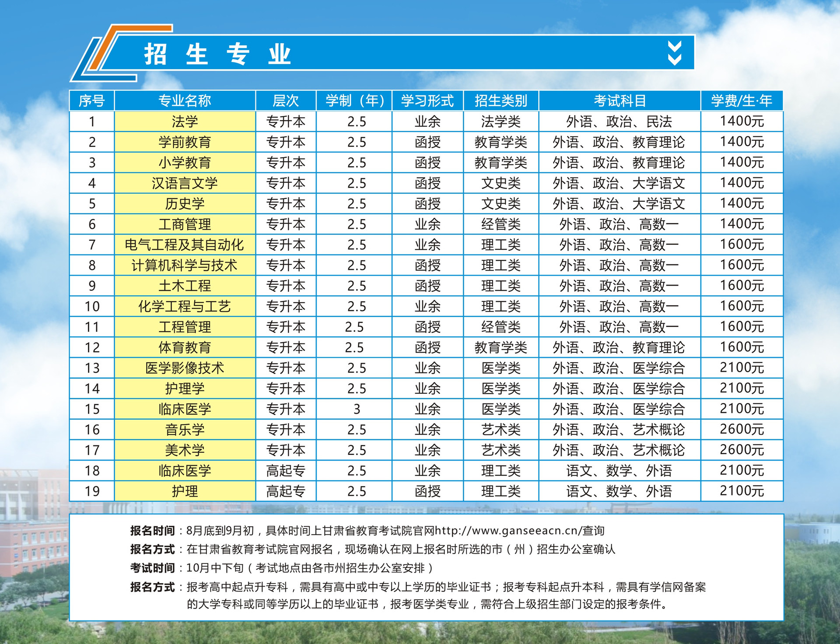Select the 历史学 major cell

[x=185, y=204]
